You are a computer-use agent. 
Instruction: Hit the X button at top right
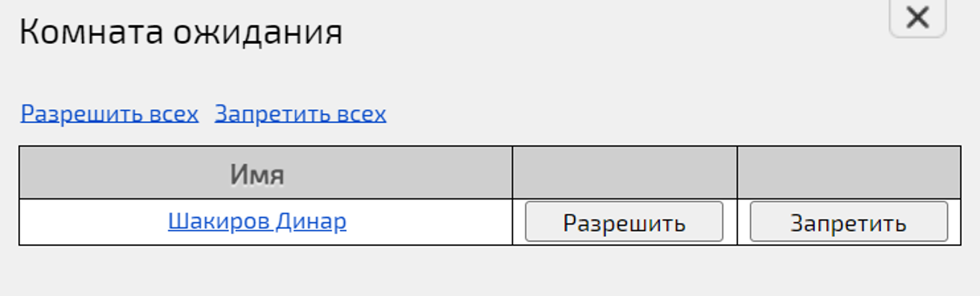coord(917,17)
